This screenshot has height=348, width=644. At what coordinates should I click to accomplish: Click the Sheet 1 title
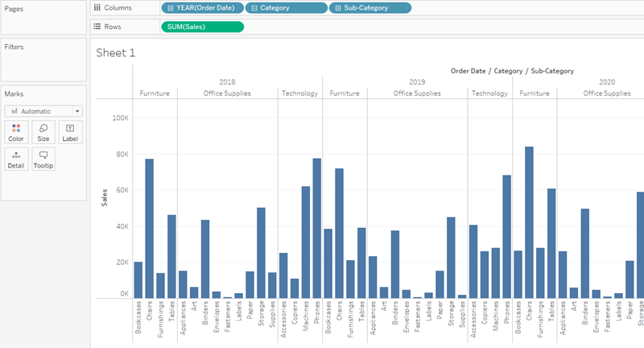click(x=116, y=53)
